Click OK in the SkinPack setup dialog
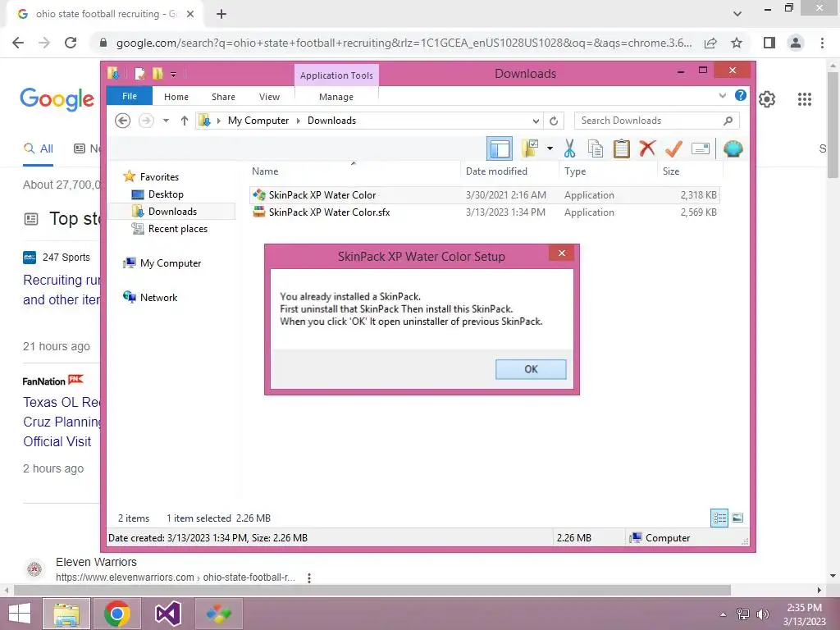Screen dimensions: 840x630 [531, 369]
